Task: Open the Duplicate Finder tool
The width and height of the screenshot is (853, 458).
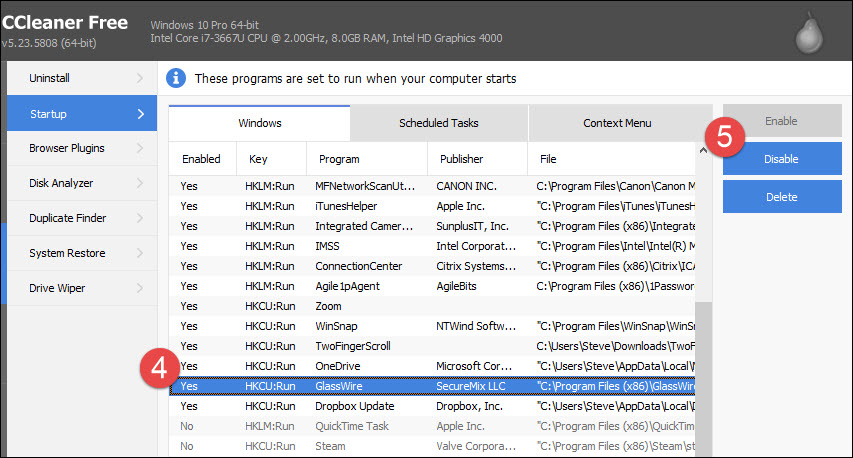Action: click(82, 218)
